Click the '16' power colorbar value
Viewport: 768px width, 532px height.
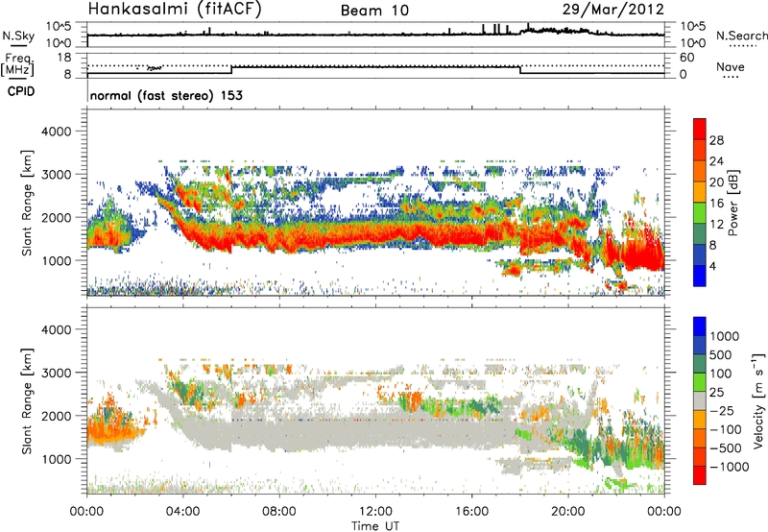click(x=716, y=204)
